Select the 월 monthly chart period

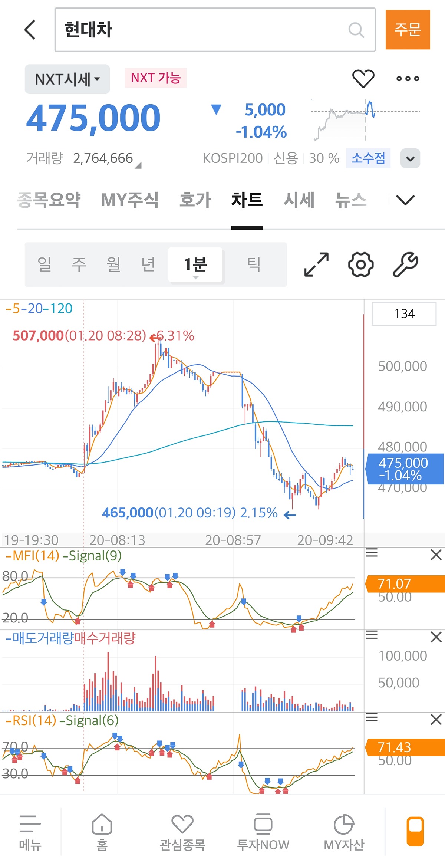point(113,264)
